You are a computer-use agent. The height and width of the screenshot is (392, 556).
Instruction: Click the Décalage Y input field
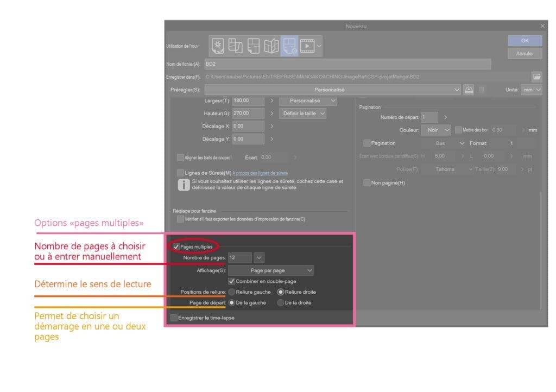click(x=248, y=139)
